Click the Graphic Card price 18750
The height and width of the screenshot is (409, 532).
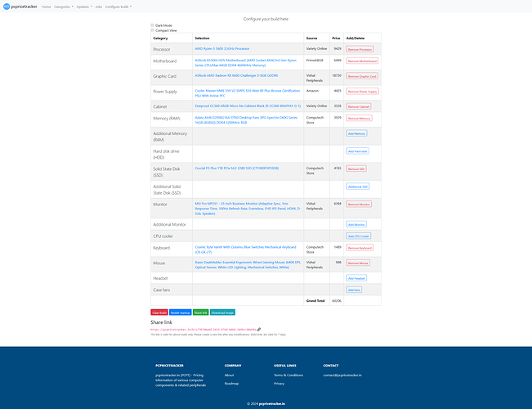click(337, 75)
